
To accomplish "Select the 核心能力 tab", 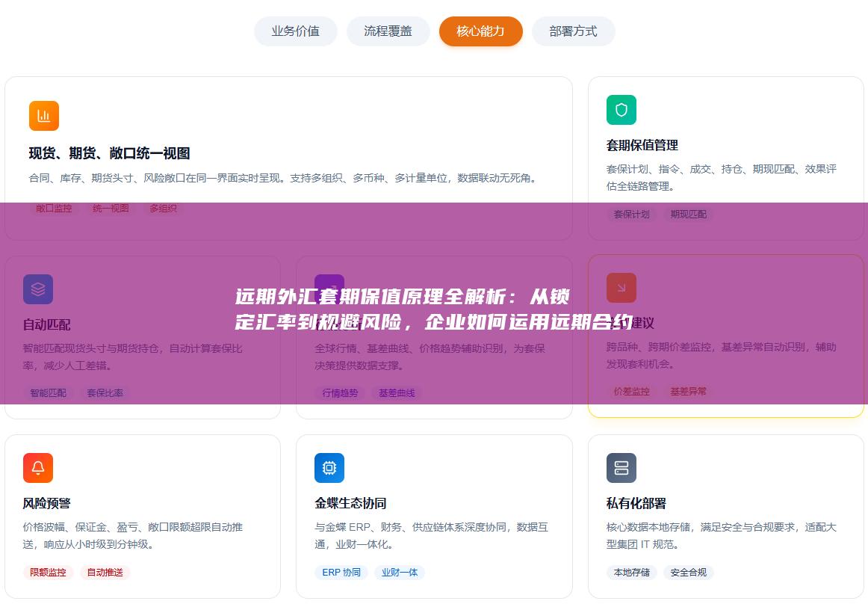I will point(480,31).
